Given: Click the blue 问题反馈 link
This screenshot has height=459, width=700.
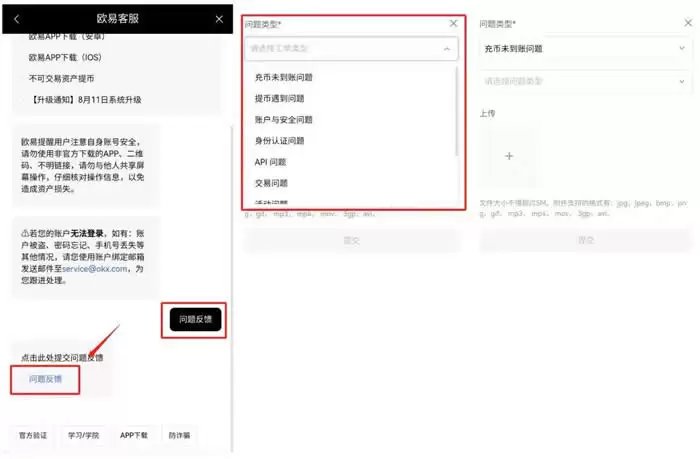Looking at the screenshot, I should [45, 379].
